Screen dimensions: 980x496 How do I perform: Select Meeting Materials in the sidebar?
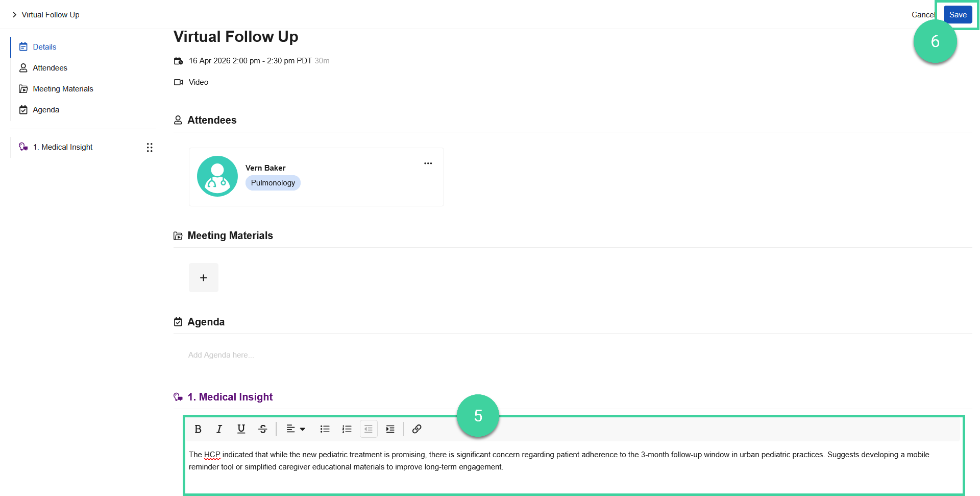pyautogui.click(x=63, y=88)
